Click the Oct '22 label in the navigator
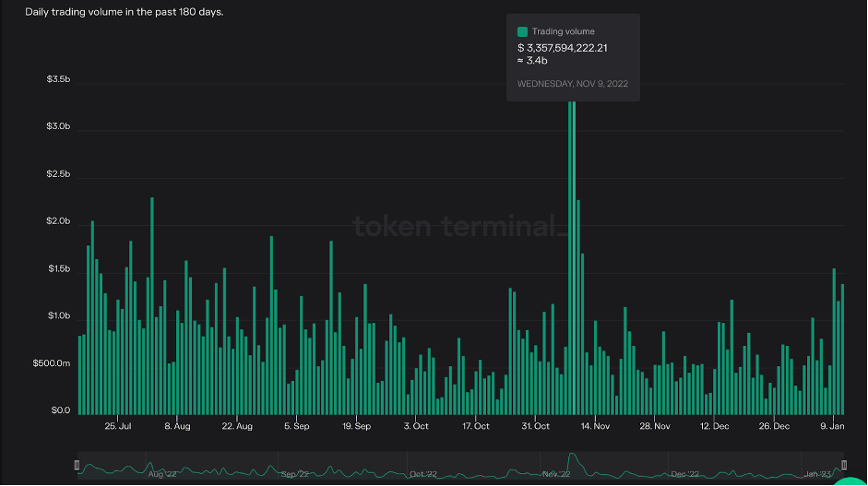The height and width of the screenshot is (486, 868). [422, 474]
